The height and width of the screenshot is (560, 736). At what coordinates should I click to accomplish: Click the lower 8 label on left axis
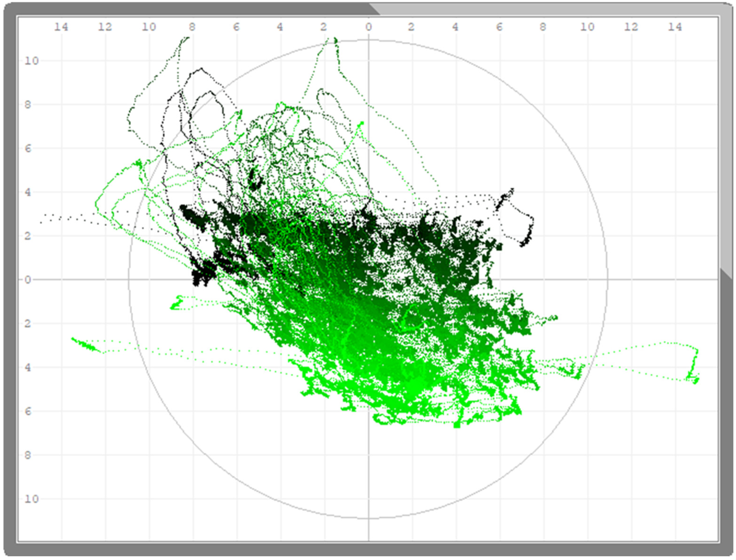point(28,455)
